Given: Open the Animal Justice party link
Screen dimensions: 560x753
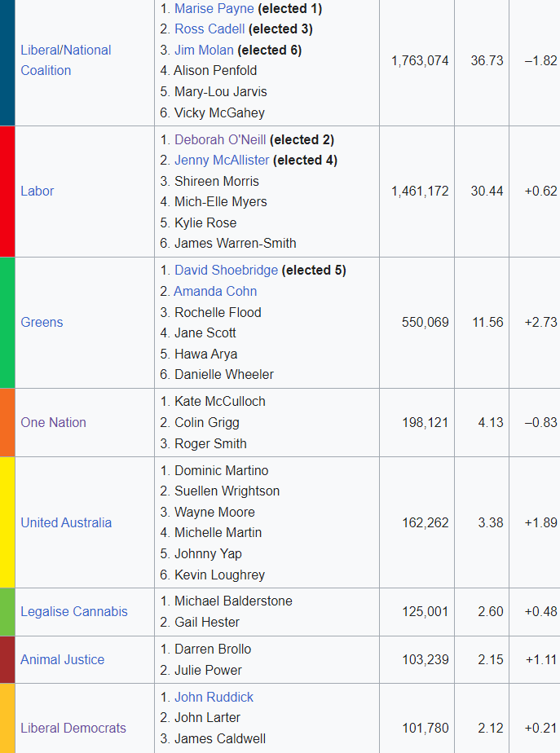Looking at the screenshot, I should click(63, 660).
